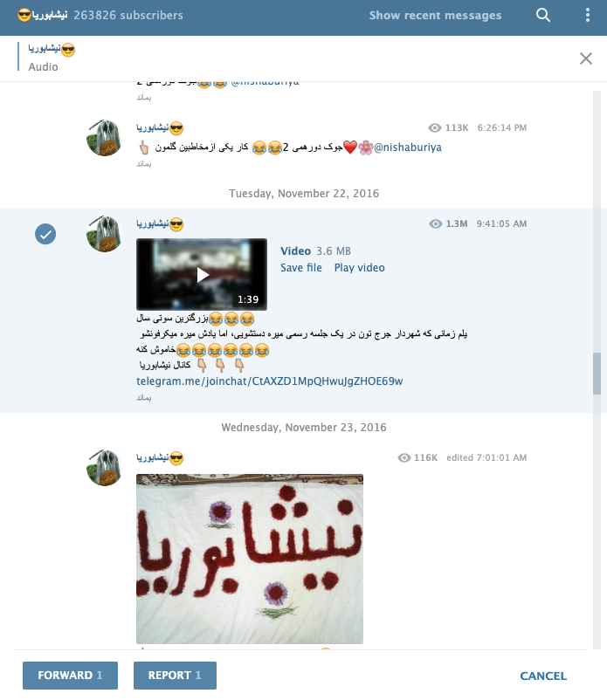607x700 pixels.
Task: Open the three-dot more options menu
Action: pos(587,15)
